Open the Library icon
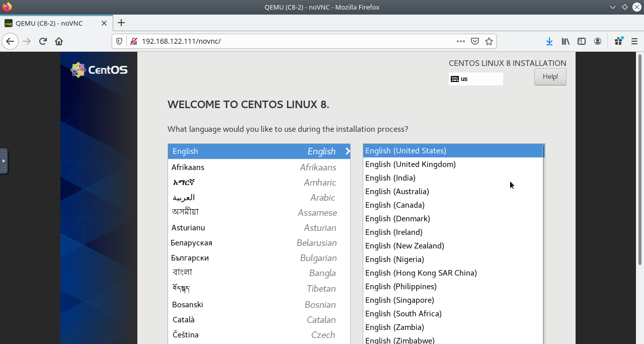Image resolution: width=644 pixels, height=344 pixels. pos(566,41)
